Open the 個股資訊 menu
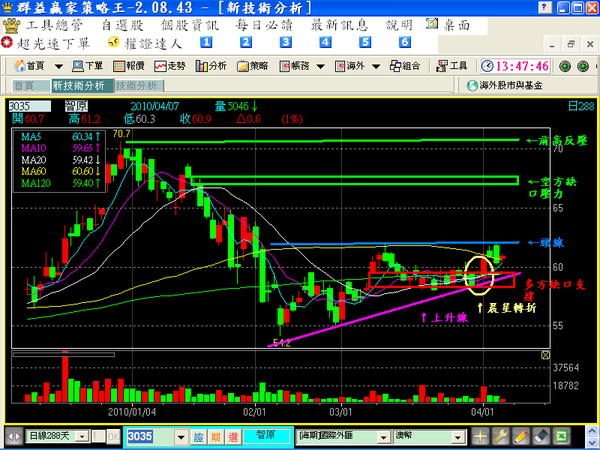Screen dimensions: 600x450 pyautogui.click(x=190, y=26)
